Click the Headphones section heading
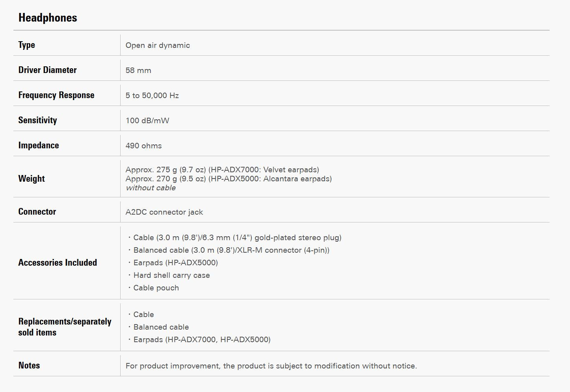The width and height of the screenshot is (570, 392). [x=48, y=18]
